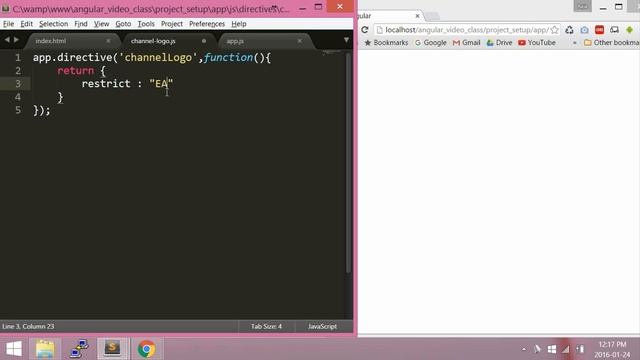Viewport: 640px width, 360px height.
Task: Open the Google bookmark
Action: (x=430, y=42)
